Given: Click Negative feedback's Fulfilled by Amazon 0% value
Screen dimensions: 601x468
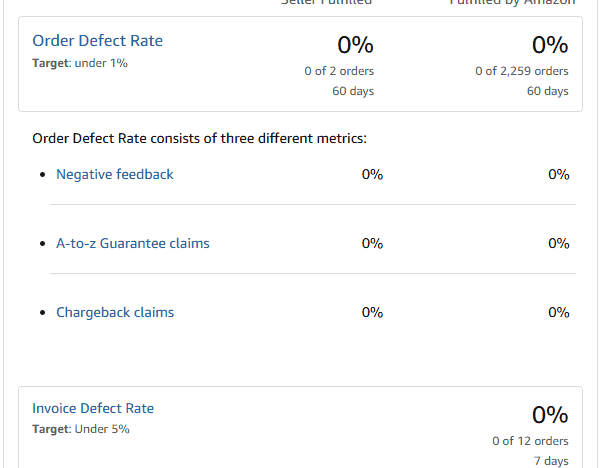Looking at the screenshot, I should pyautogui.click(x=558, y=174).
